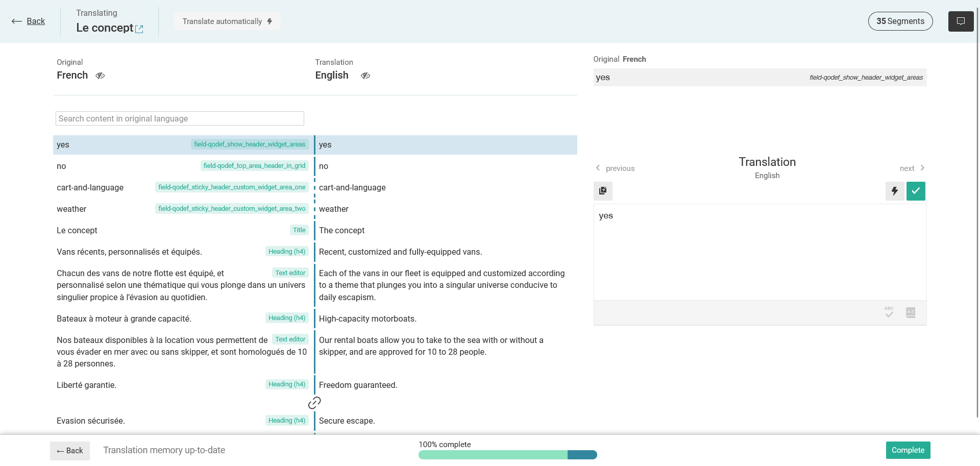Click the Translate automatically button

227,21
